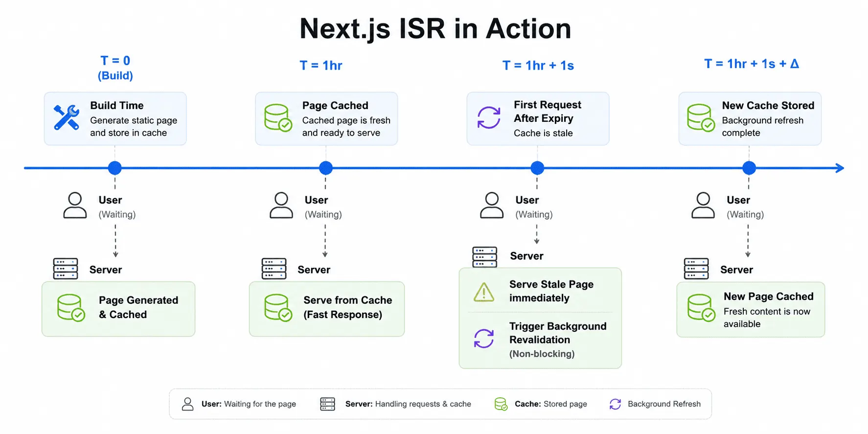Click the wrench and screwdriver Build Time icon

click(x=67, y=117)
